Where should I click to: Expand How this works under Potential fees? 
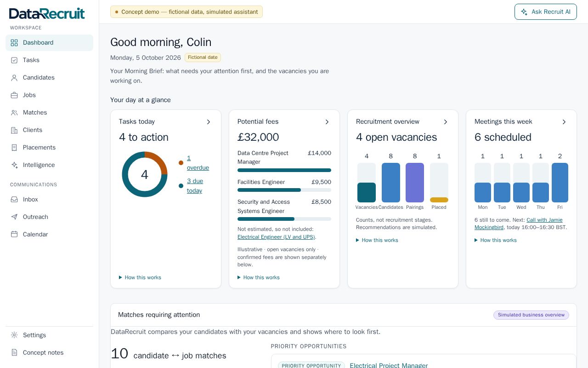point(259,277)
